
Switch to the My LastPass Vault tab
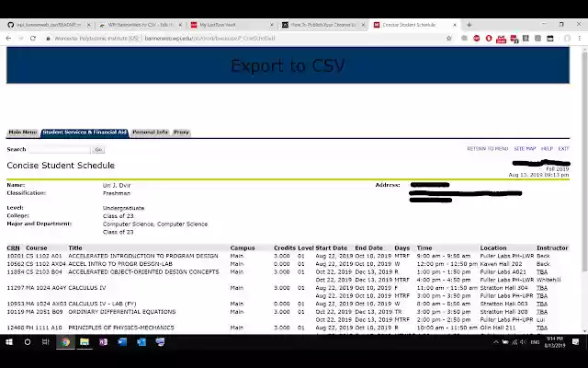click(x=232, y=25)
